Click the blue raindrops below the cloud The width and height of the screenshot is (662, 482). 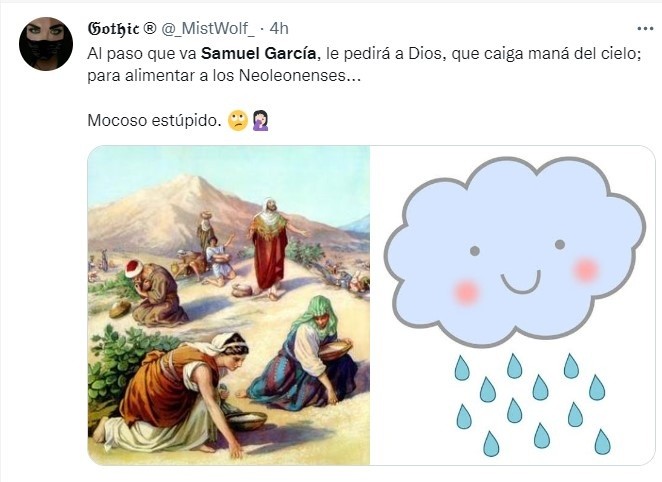click(x=533, y=404)
